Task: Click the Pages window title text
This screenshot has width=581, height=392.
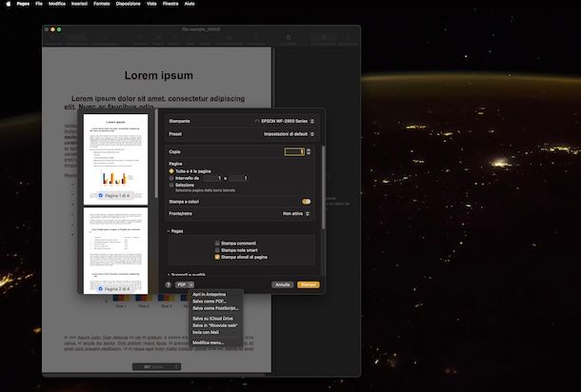Action: [x=201, y=29]
